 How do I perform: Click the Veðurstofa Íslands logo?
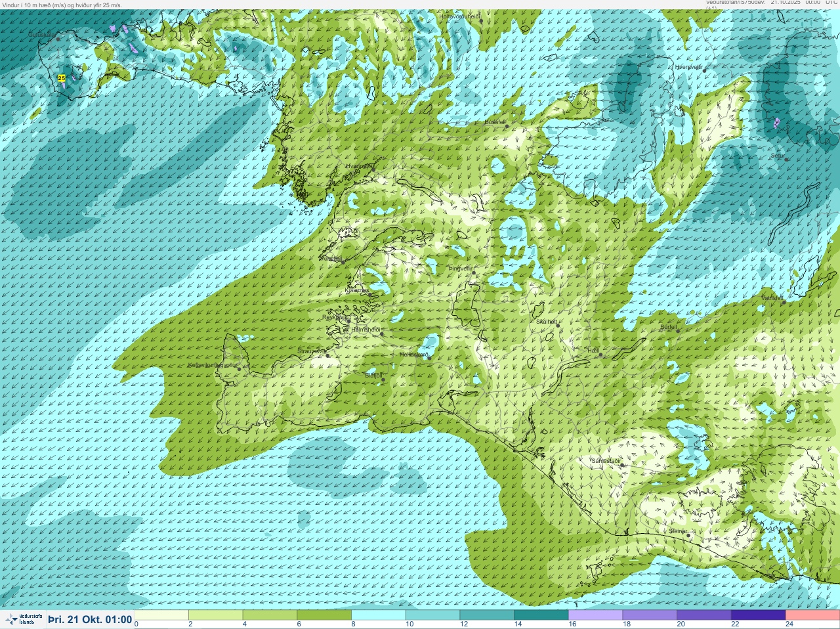click(x=24, y=619)
